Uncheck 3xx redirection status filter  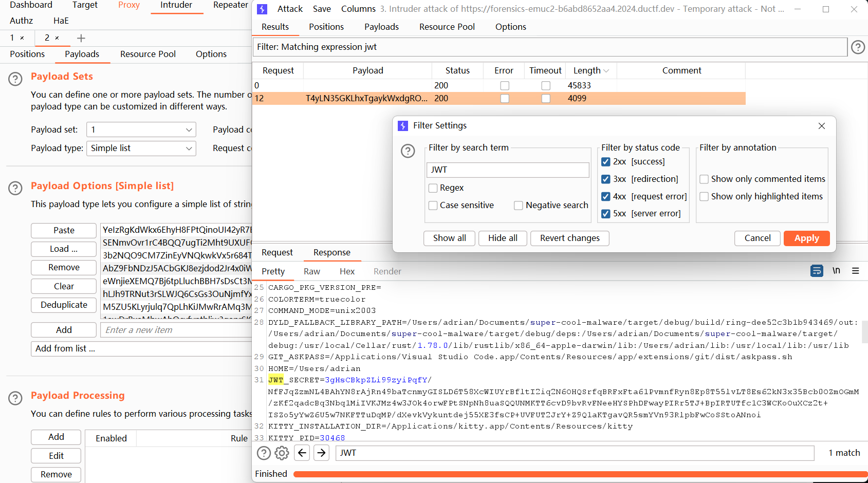pos(606,179)
